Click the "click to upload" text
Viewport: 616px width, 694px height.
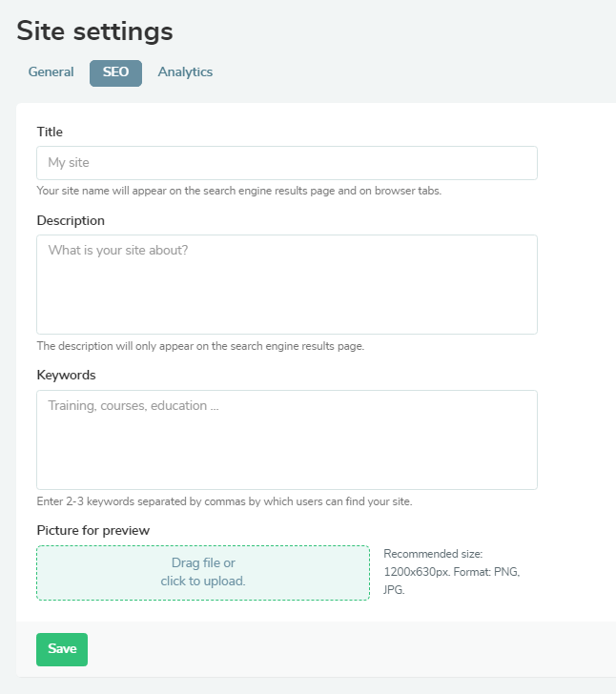click(x=203, y=582)
